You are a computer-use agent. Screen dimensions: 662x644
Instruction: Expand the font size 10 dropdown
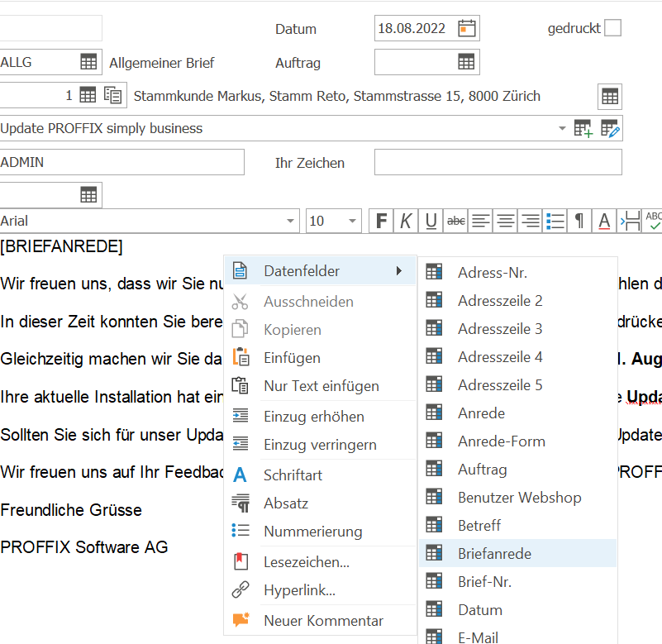[x=352, y=221]
